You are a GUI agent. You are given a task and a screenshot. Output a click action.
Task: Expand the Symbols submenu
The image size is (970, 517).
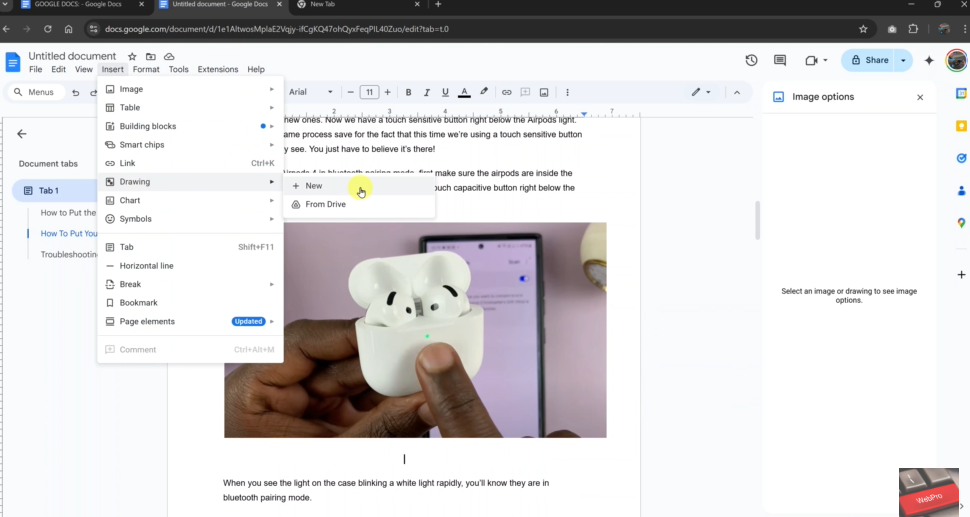tap(191, 219)
